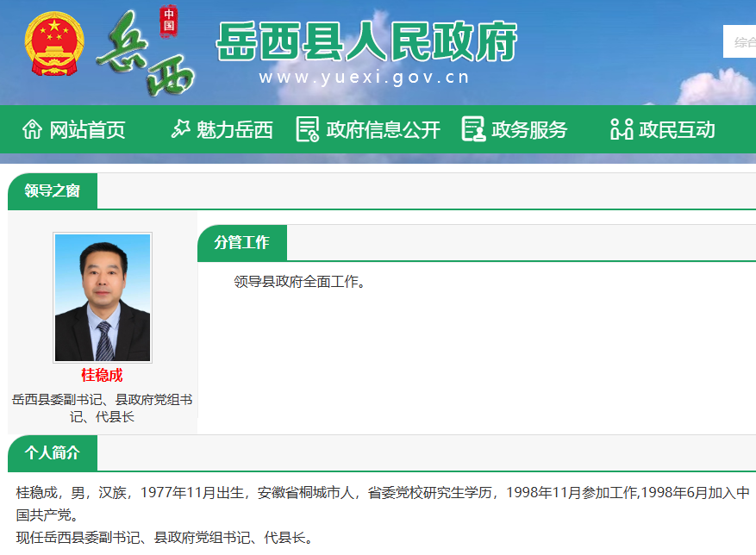The height and width of the screenshot is (555, 756).
Task: Click the pin icon beside 魅力岳西
Action: click(x=180, y=129)
